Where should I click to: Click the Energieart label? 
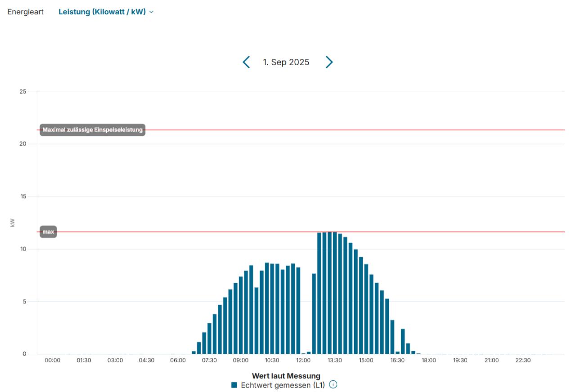tap(26, 12)
